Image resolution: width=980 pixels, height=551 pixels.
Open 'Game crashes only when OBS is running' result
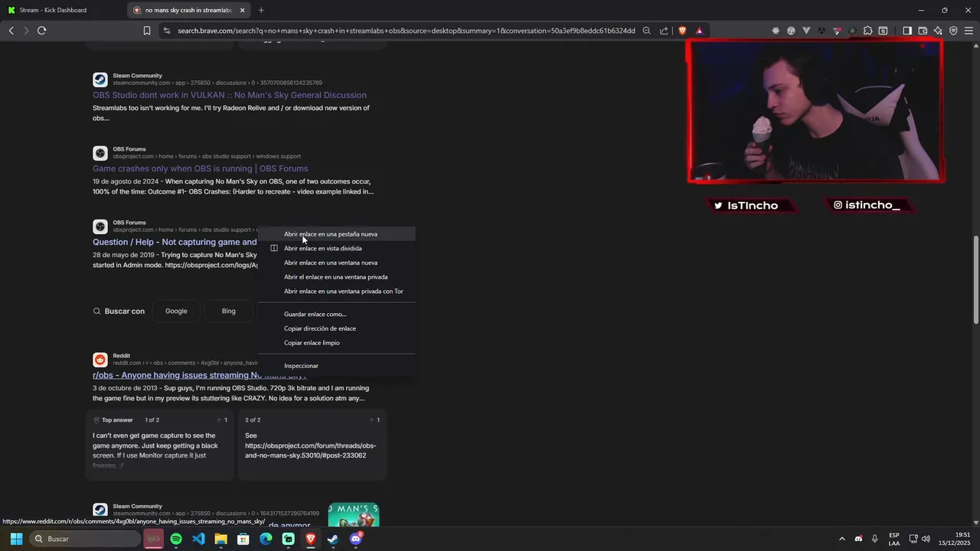[201, 168]
